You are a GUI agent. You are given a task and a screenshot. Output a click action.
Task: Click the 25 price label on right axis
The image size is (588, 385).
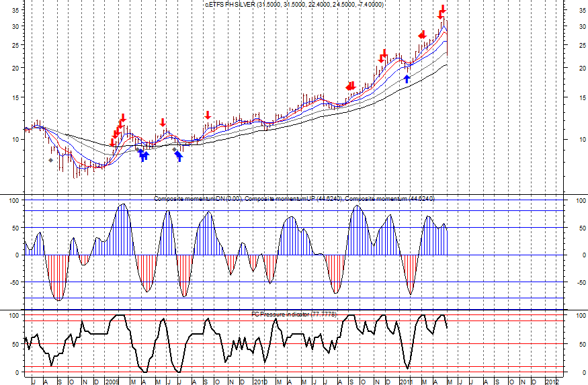583,46
